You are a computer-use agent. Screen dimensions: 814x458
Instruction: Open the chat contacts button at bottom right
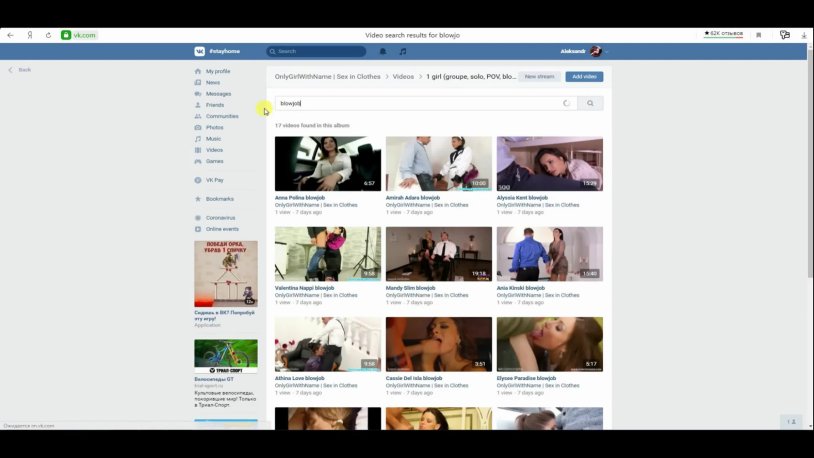(x=791, y=422)
